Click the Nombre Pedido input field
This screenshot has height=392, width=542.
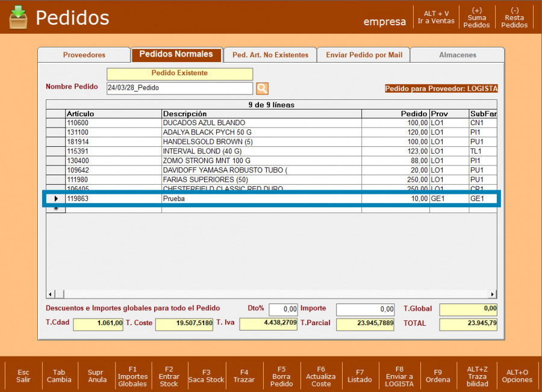179,88
